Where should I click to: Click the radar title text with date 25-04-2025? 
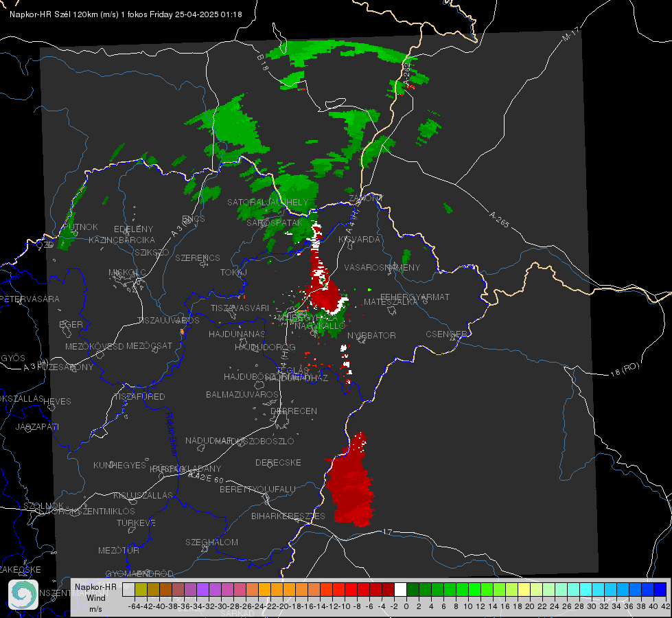(x=126, y=14)
